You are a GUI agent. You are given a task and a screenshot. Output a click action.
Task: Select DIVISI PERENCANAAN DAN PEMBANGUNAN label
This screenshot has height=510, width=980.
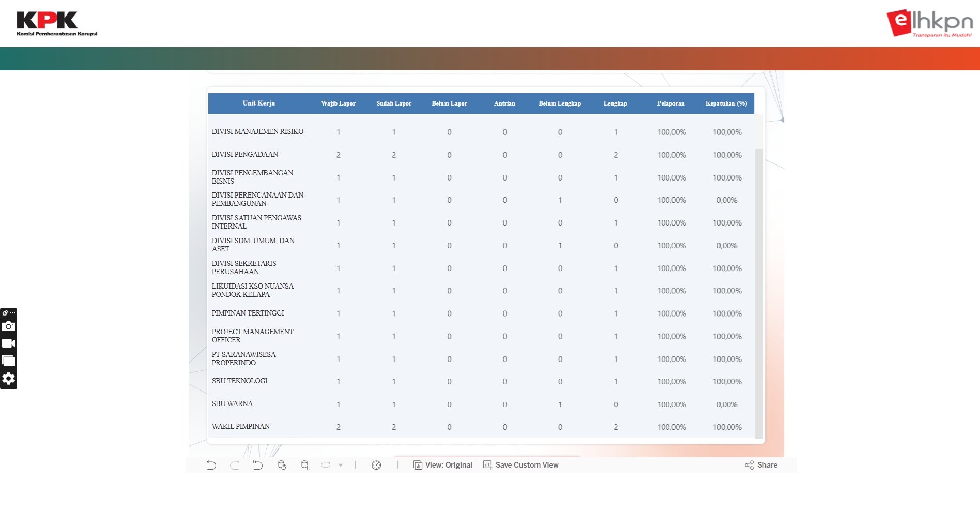257,199
